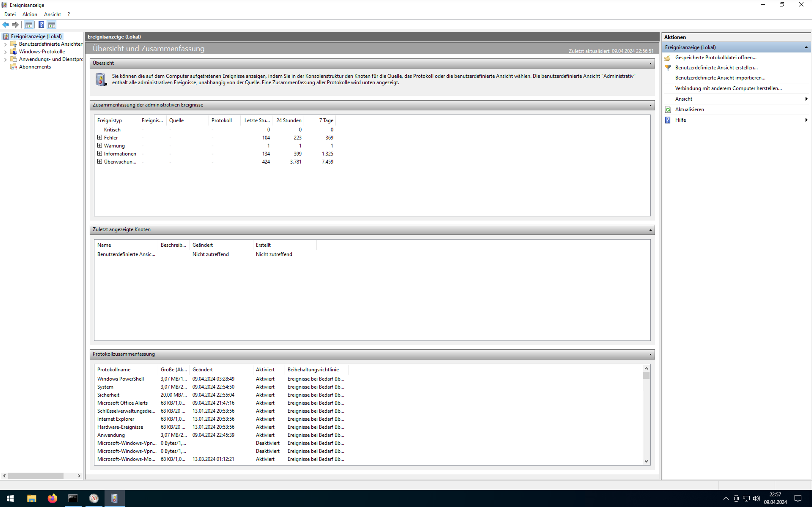This screenshot has height=507, width=812.
Task: Expand the Fehler event type row
Action: 100,138
